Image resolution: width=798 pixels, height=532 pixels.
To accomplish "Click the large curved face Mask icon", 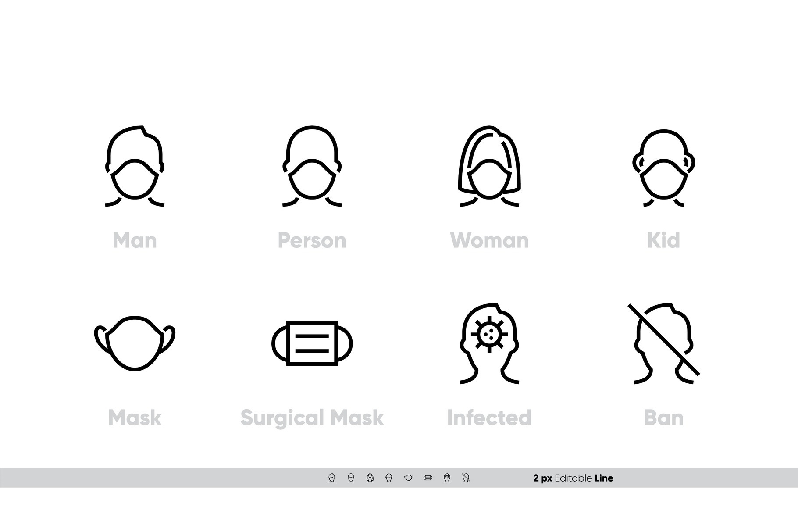I will (x=135, y=343).
